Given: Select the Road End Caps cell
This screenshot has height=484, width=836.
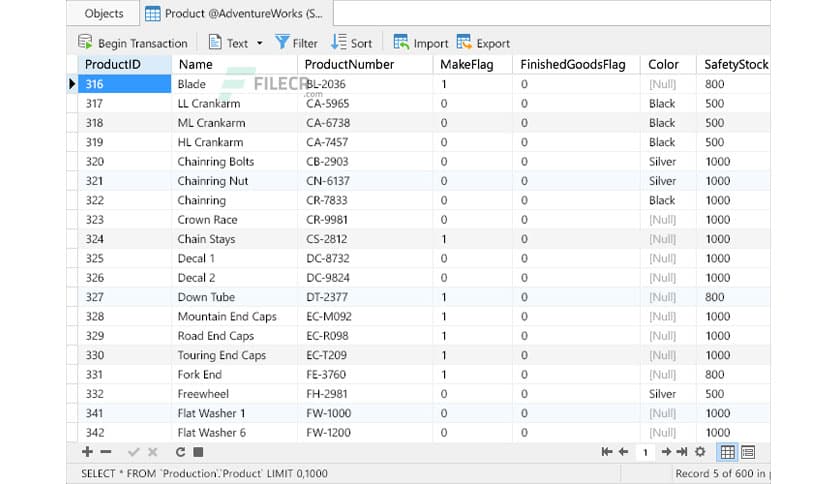Looking at the screenshot, I should [235, 336].
